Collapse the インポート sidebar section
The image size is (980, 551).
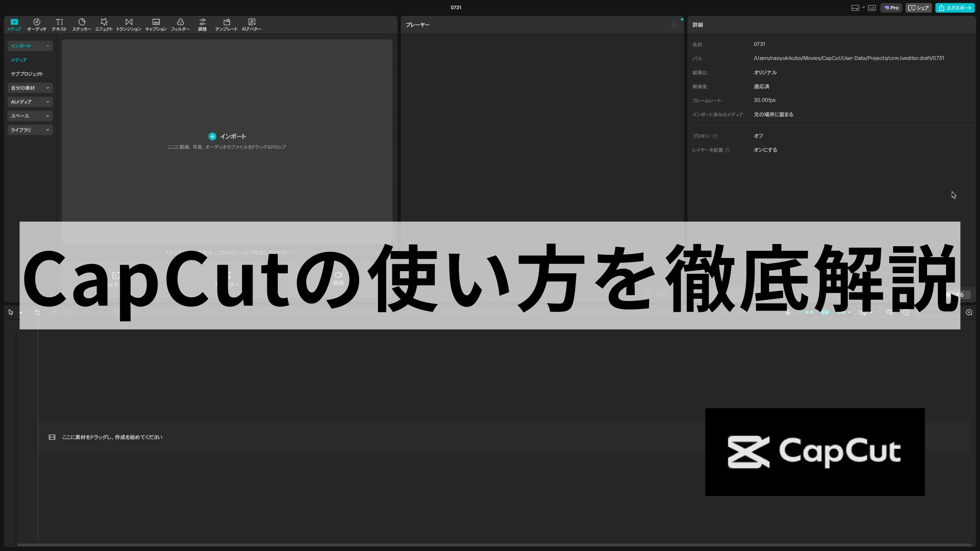pos(30,46)
